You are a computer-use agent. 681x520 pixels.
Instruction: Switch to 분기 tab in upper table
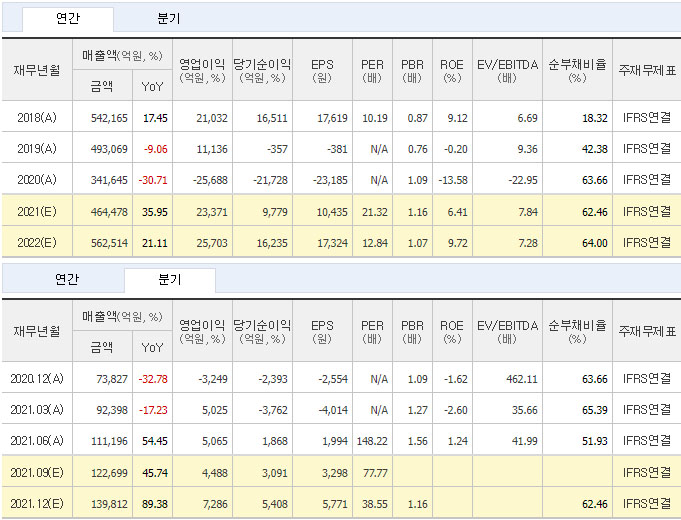pos(169,19)
